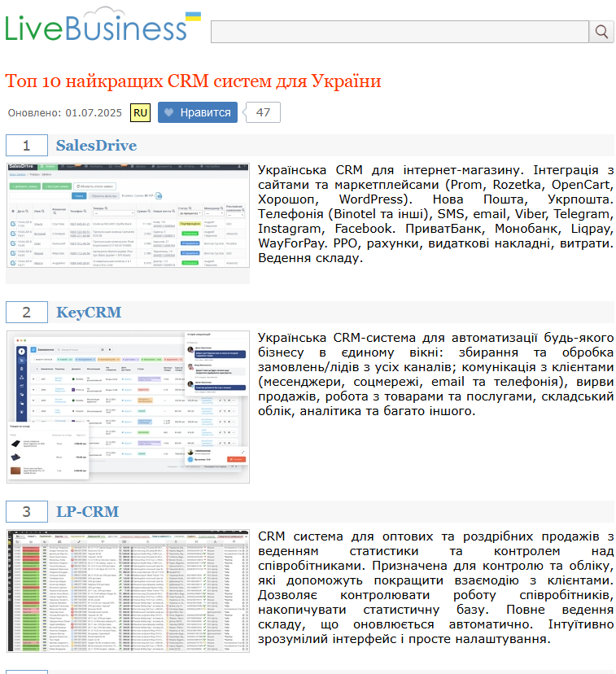The image size is (616, 674).
Task: Click the Оновлено: 01.07.2025 date text
Action: [65, 112]
